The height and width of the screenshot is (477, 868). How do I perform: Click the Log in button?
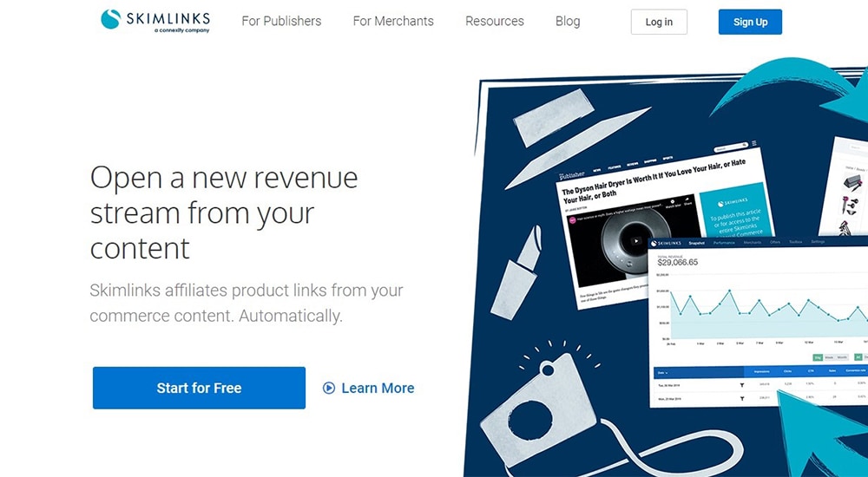(x=659, y=22)
